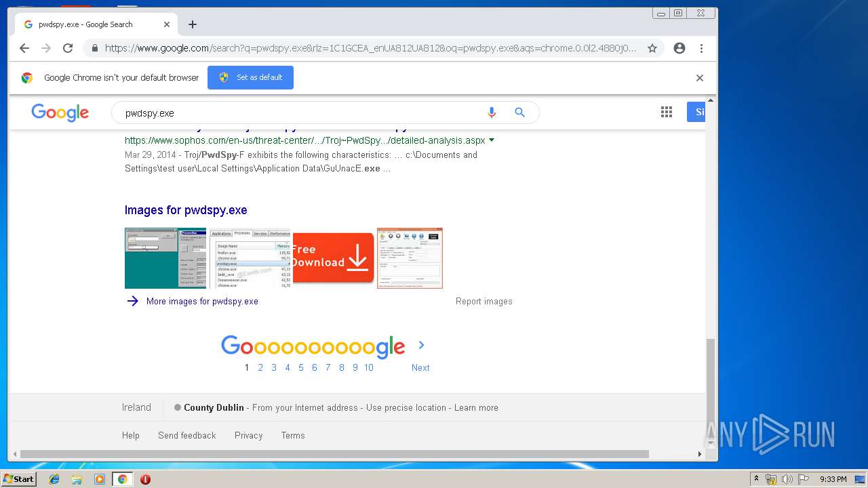Image resolution: width=868 pixels, height=488 pixels.
Task: Go to results page 2
Action: [x=260, y=367]
